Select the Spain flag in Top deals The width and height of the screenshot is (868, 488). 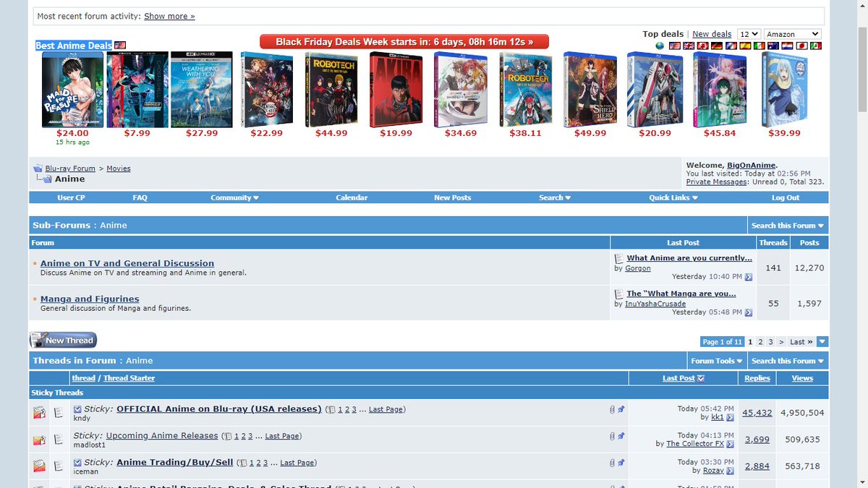(745, 46)
